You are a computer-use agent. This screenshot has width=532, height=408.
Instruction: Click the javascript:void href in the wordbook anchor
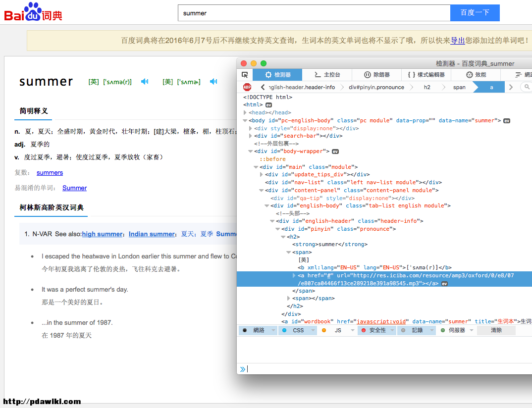pyautogui.click(x=381, y=321)
